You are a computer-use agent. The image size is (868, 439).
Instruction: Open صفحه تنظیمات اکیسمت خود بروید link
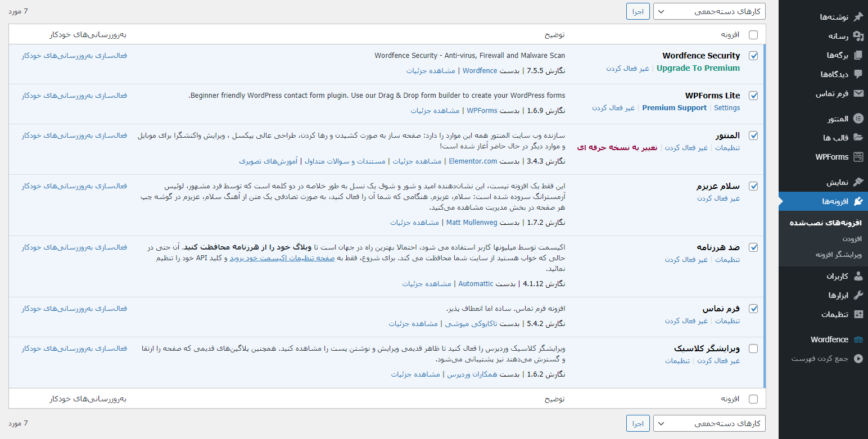point(282,258)
